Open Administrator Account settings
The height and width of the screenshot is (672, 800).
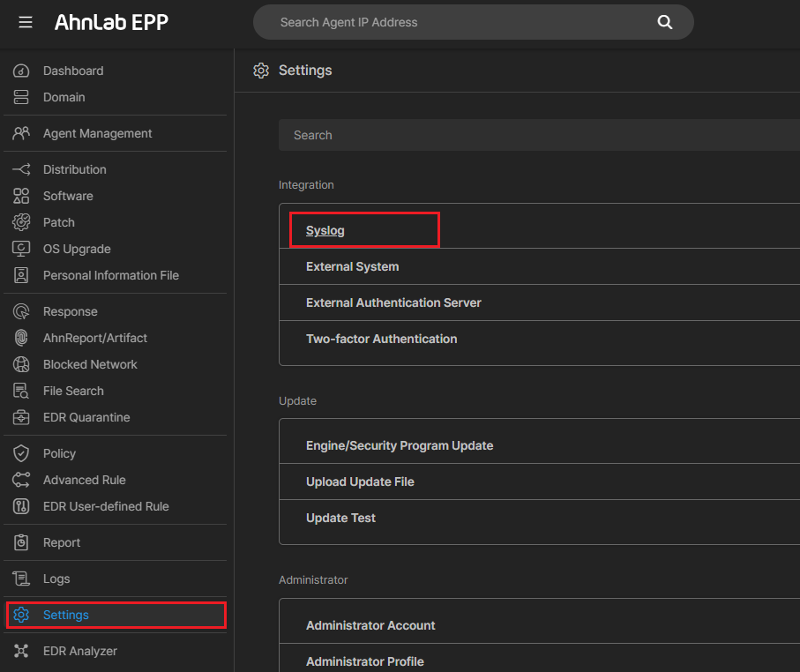[x=370, y=625]
